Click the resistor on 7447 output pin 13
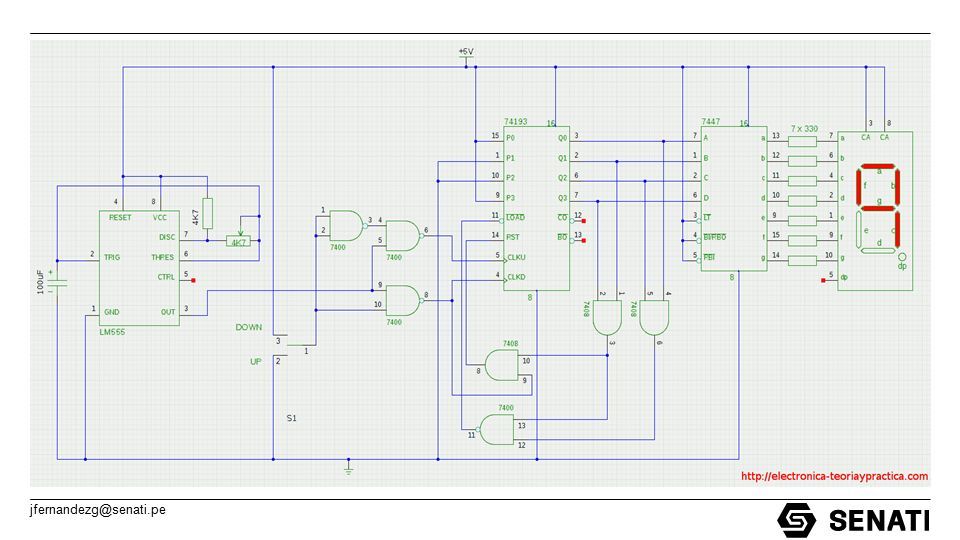This screenshot has width=960, height=540. click(801, 141)
